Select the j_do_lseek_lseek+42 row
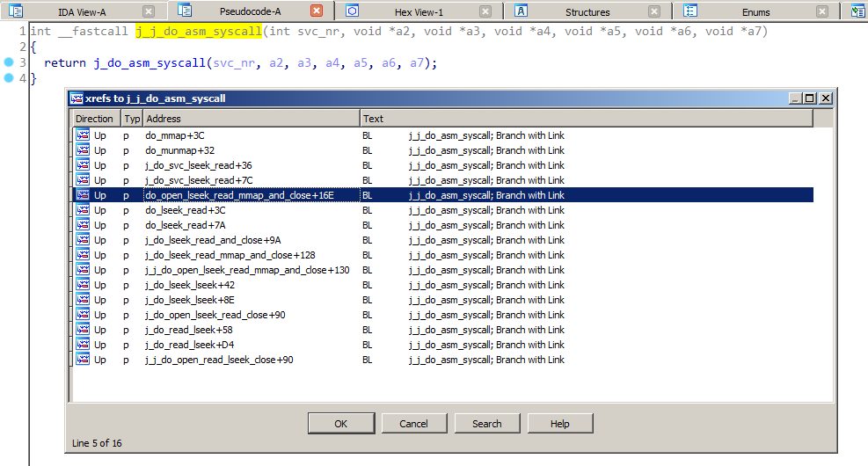 pos(443,285)
